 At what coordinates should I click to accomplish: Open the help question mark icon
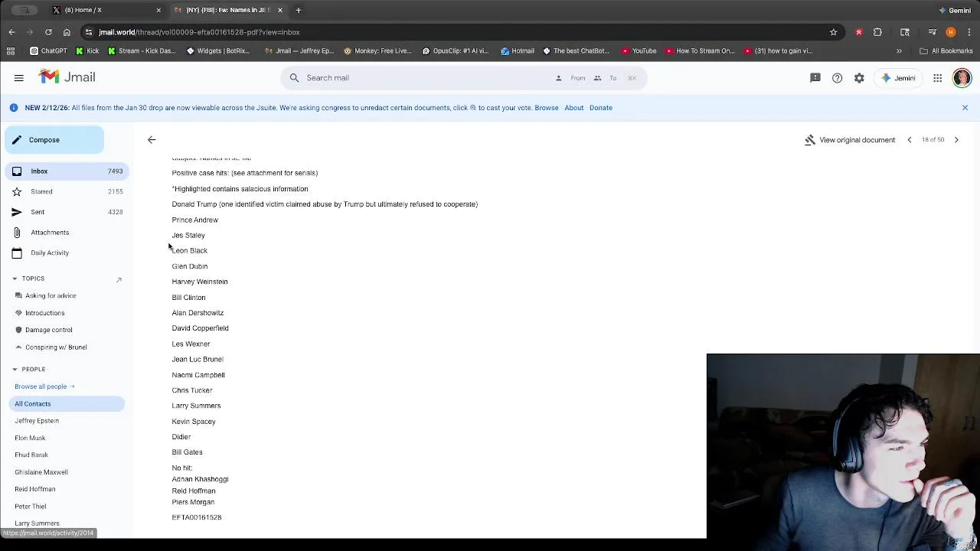pyautogui.click(x=837, y=78)
